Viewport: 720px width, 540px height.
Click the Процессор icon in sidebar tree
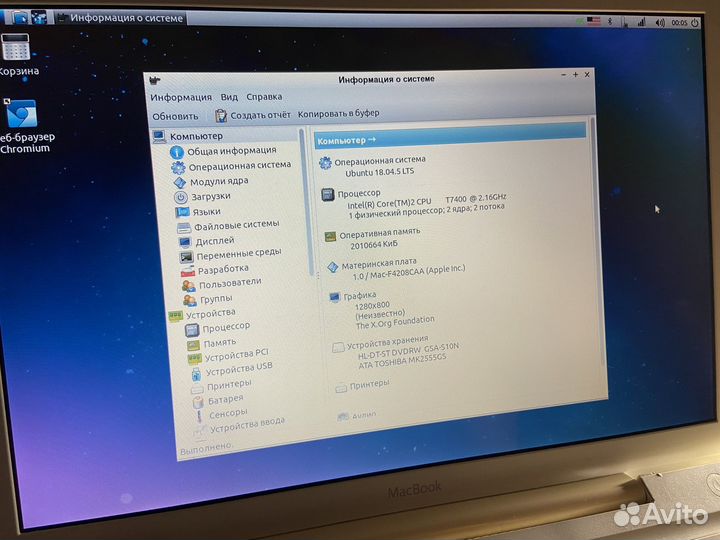tap(192, 330)
